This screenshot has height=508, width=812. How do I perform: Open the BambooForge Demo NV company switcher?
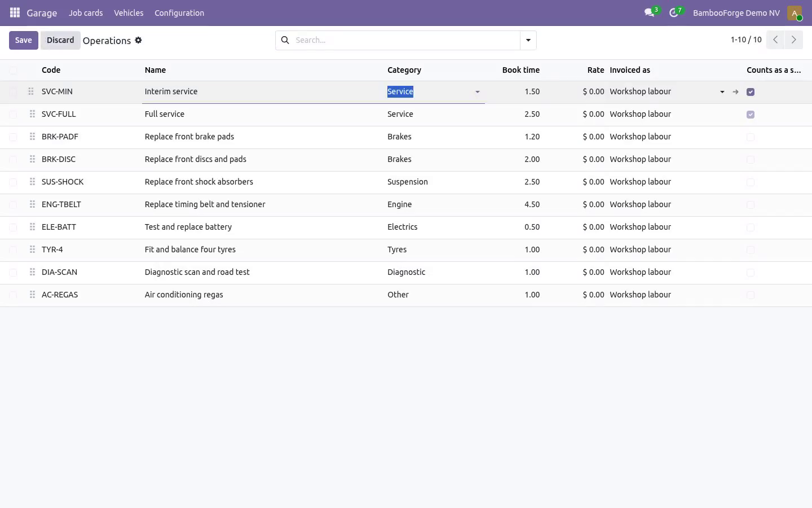coord(736,13)
